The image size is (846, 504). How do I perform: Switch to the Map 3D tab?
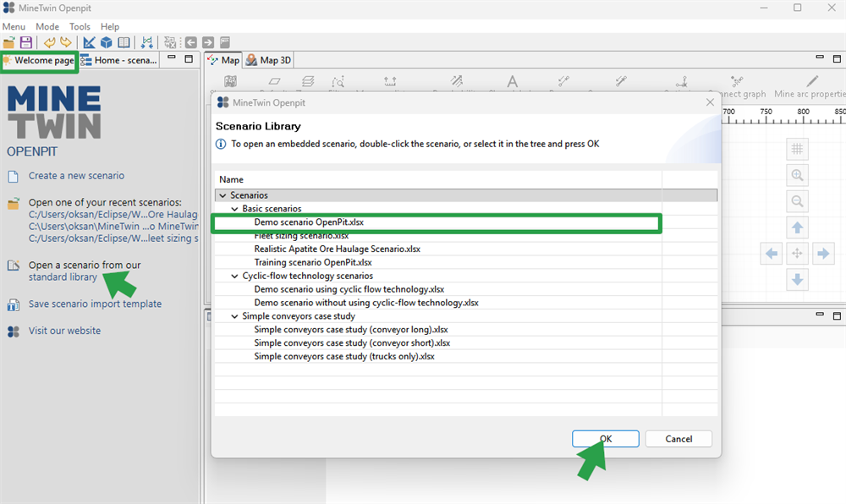point(268,60)
